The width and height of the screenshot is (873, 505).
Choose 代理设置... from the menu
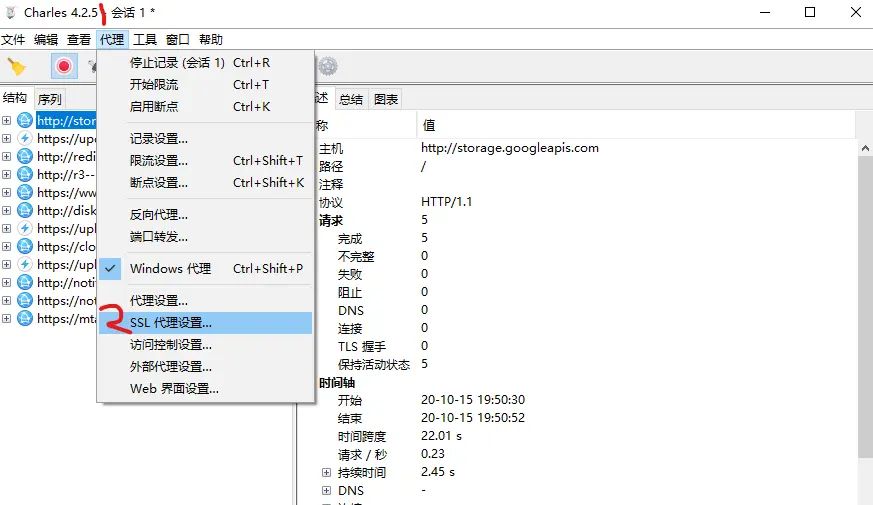tap(205, 301)
